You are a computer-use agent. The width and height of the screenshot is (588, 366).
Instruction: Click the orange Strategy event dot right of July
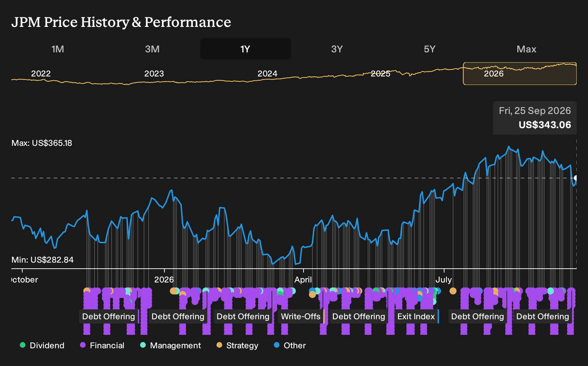pyautogui.click(x=453, y=291)
